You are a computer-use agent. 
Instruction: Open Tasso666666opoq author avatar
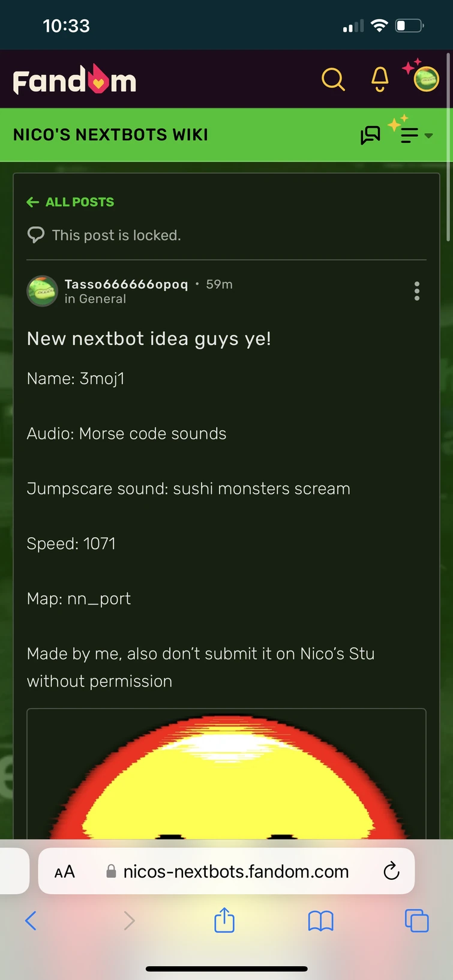click(x=42, y=291)
